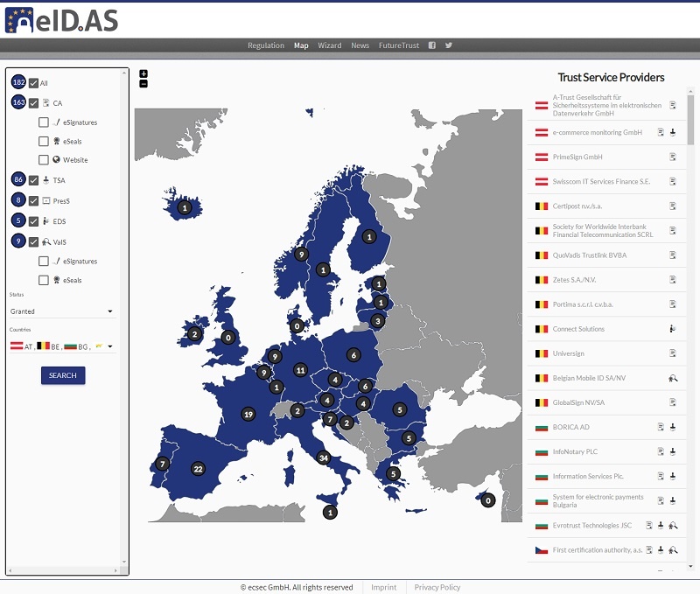Select Spain's map marker showing 22
The height and width of the screenshot is (594, 700).
[x=198, y=468]
